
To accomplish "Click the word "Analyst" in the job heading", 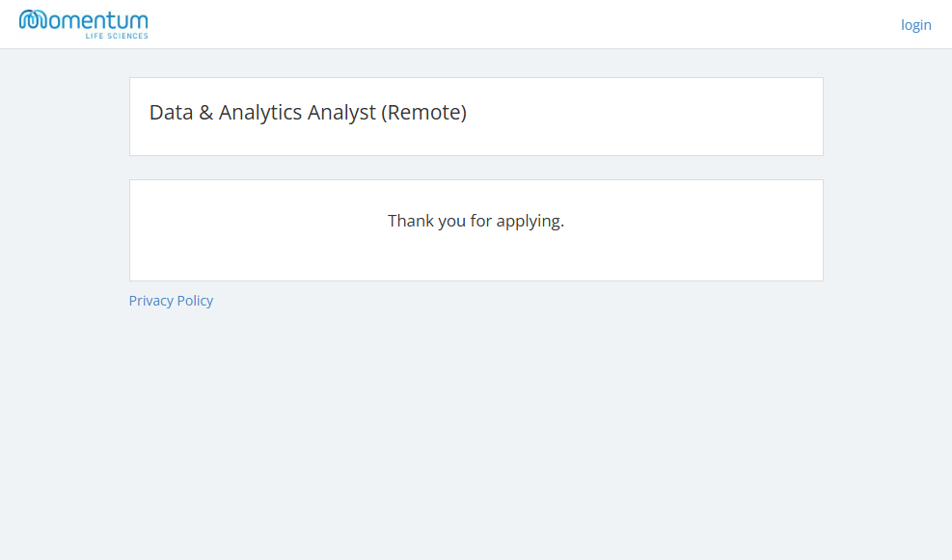I will pos(341,113).
